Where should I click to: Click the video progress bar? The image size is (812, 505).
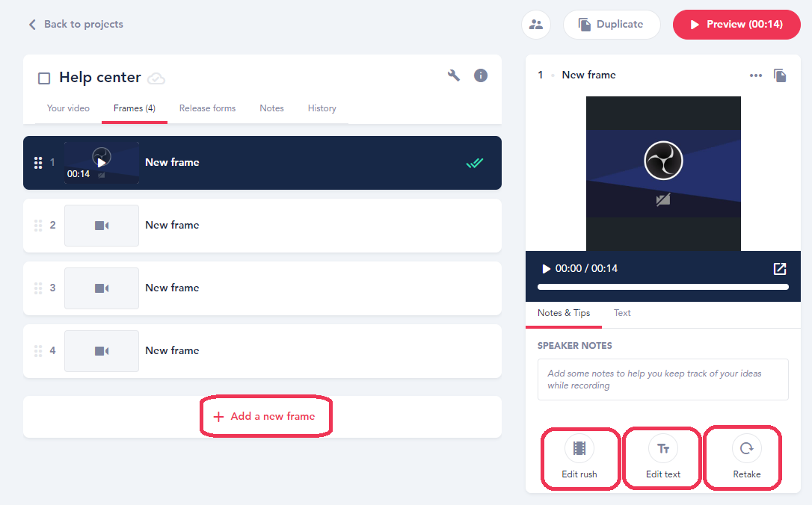[x=662, y=287]
